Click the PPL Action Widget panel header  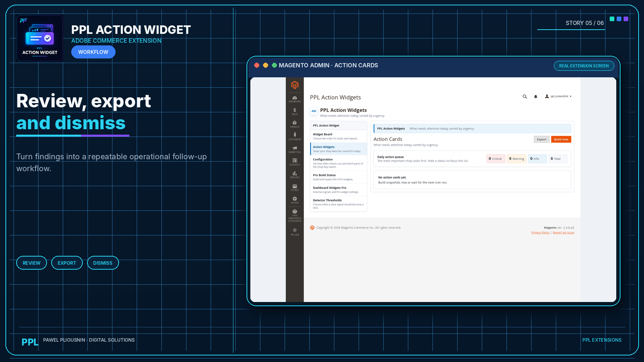coord(339,125)
